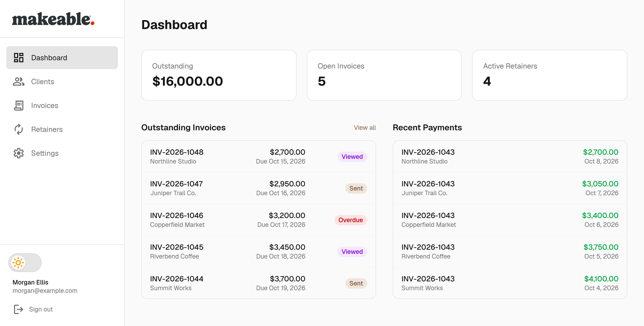This screenshot has height=326, width=644.
Task: Open invoice INV-2026-1045
Action: click(258, 252)
